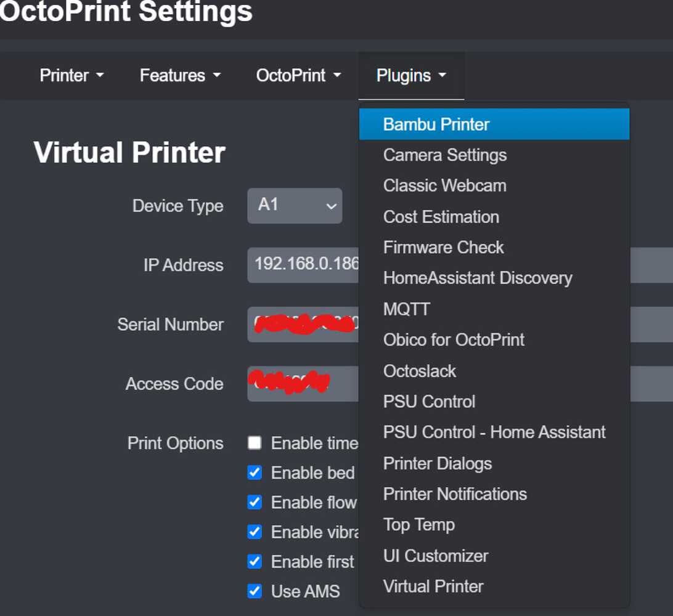
Task: Select the MQTT plugin entry
Action: coord(407,309)
